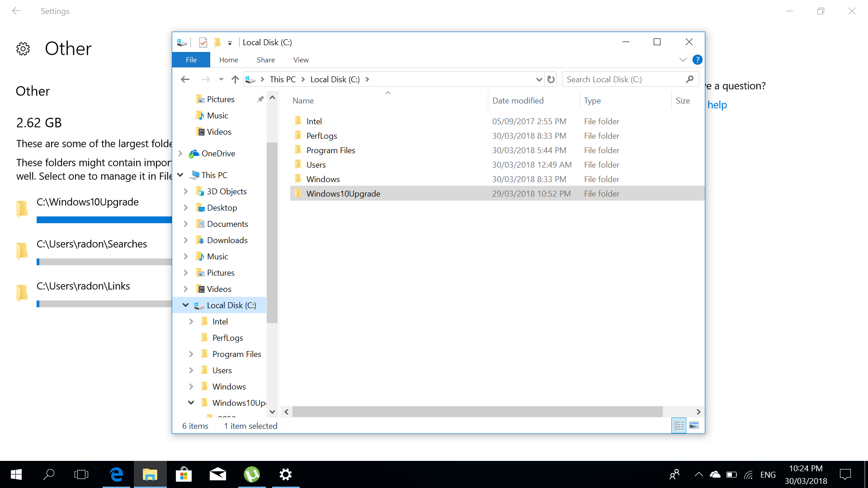Switch to large icons view
868x488 pixels.
tap(694, 426)
